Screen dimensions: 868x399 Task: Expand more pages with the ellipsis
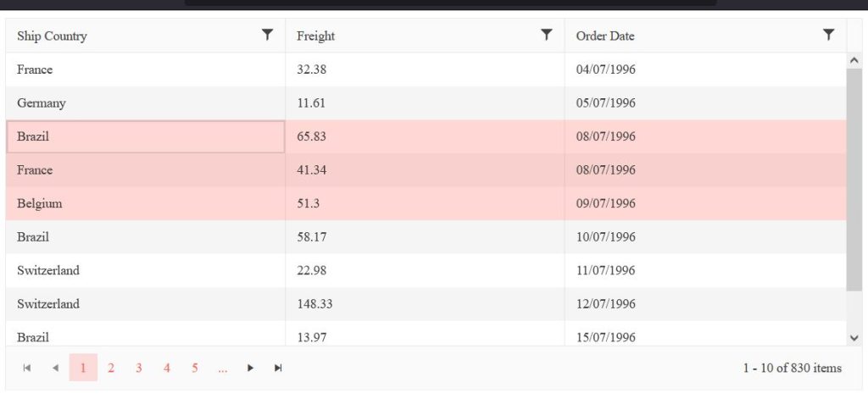[x=222, y=368]
